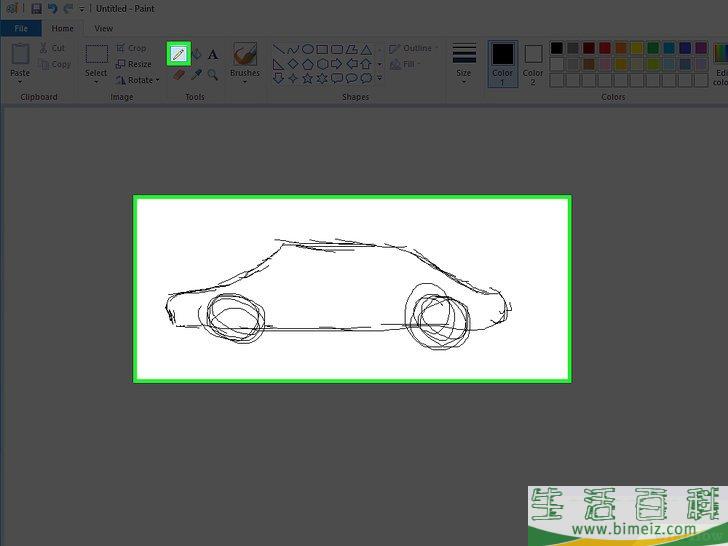Activate the Magnifier tool
The width and height of the screenshot is (728, 546).
pyautogui.click(x=213, y=74)
